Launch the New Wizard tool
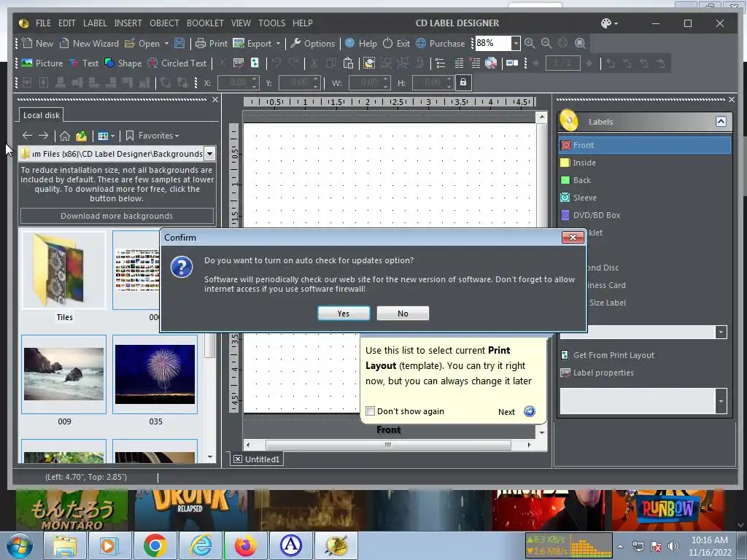 (x=89, y=43)
